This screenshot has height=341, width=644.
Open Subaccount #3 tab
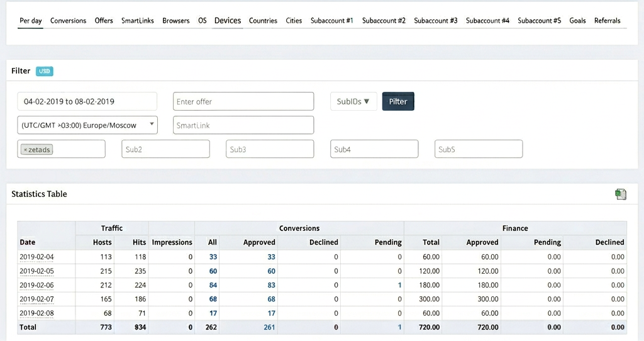[435, 21]
